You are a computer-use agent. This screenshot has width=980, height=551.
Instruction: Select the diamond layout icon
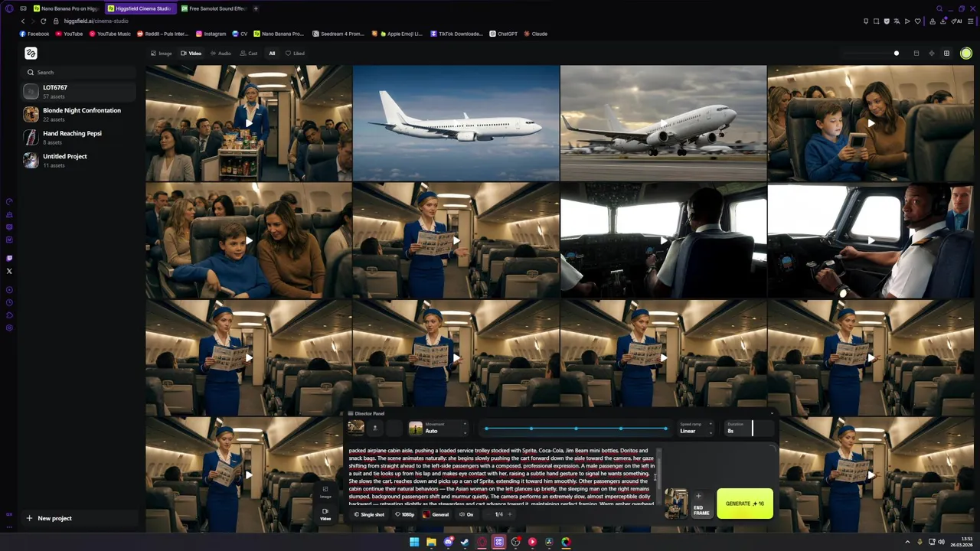pos(932,54)
